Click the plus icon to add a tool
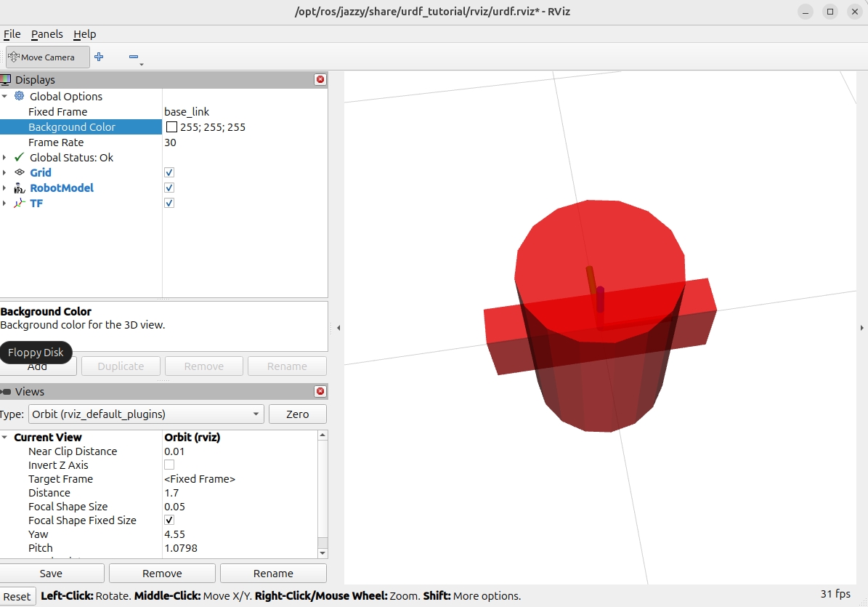This screenshot has height=607, width=868. coord(99,57)
